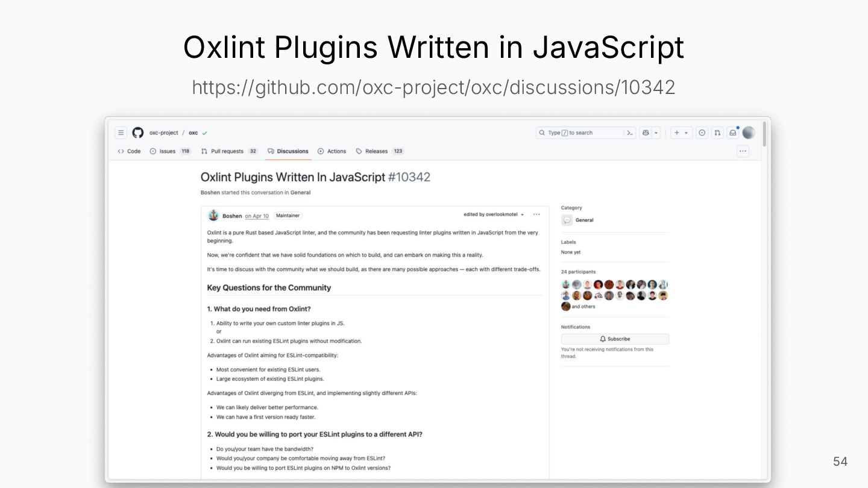Switch to the Actions tab
This screenshot has height=488, width=868.
pyautogui.click(x=332, y=151)
